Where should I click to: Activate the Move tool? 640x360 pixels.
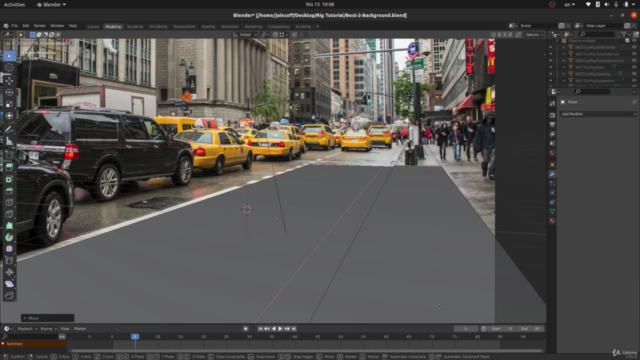pos(9,81)
